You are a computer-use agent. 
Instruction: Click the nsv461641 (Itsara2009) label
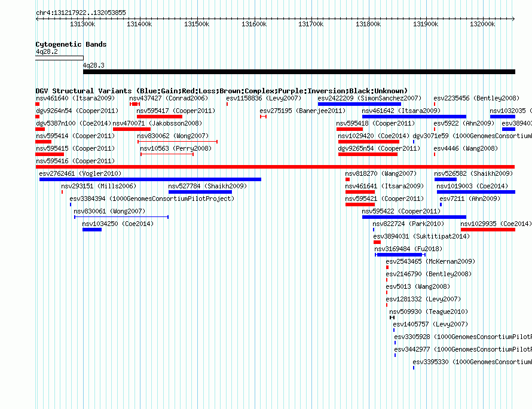point(384,186)
